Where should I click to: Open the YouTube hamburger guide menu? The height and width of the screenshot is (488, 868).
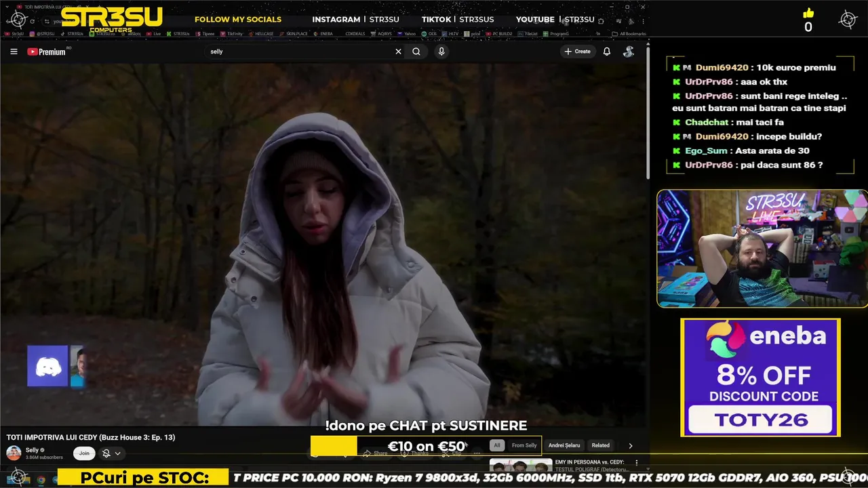click(14, 52)
